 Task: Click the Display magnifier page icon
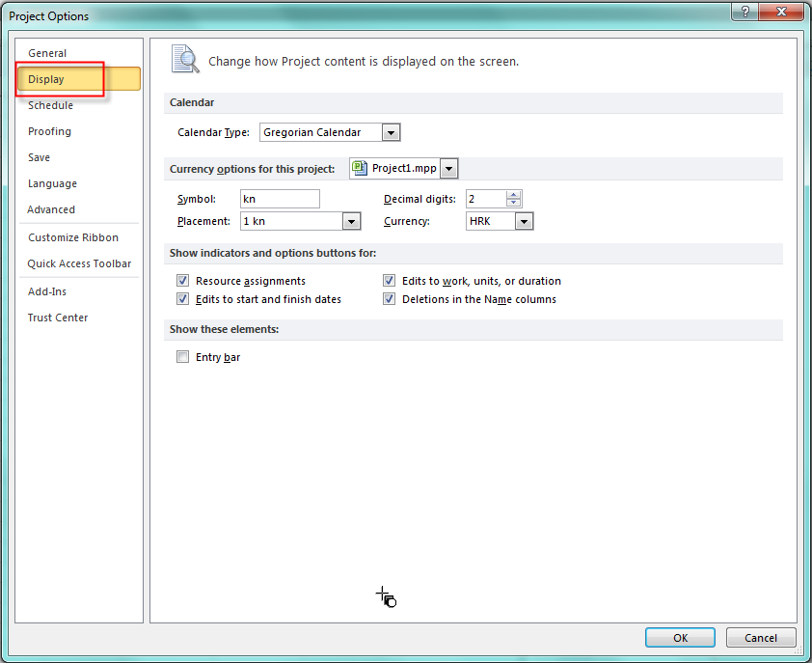coord(184,60)
